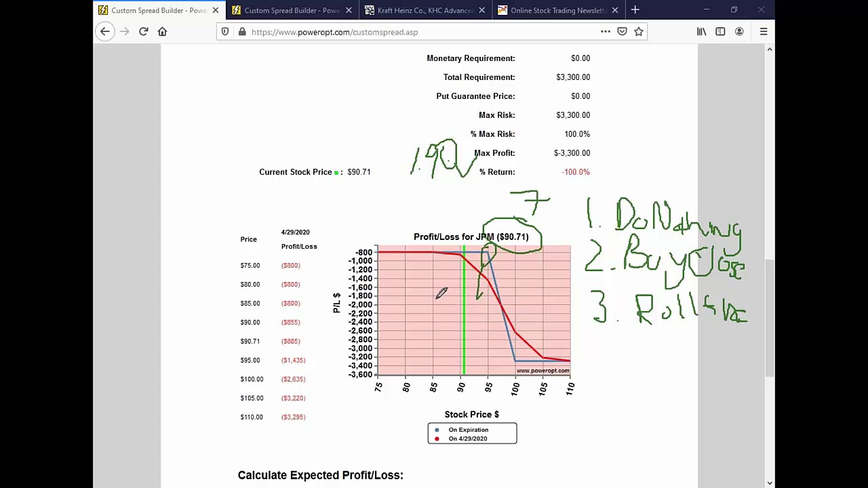Click the % Return value -100.0%

576,172
